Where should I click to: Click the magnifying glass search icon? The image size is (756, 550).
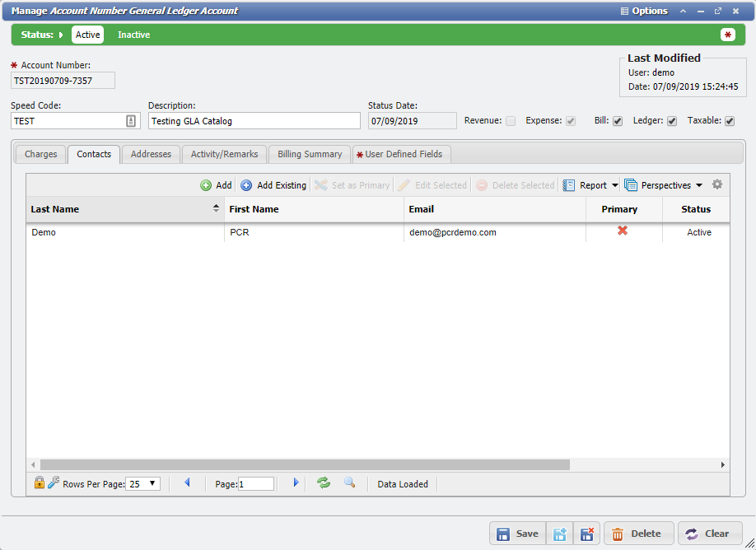pos(349,483)
